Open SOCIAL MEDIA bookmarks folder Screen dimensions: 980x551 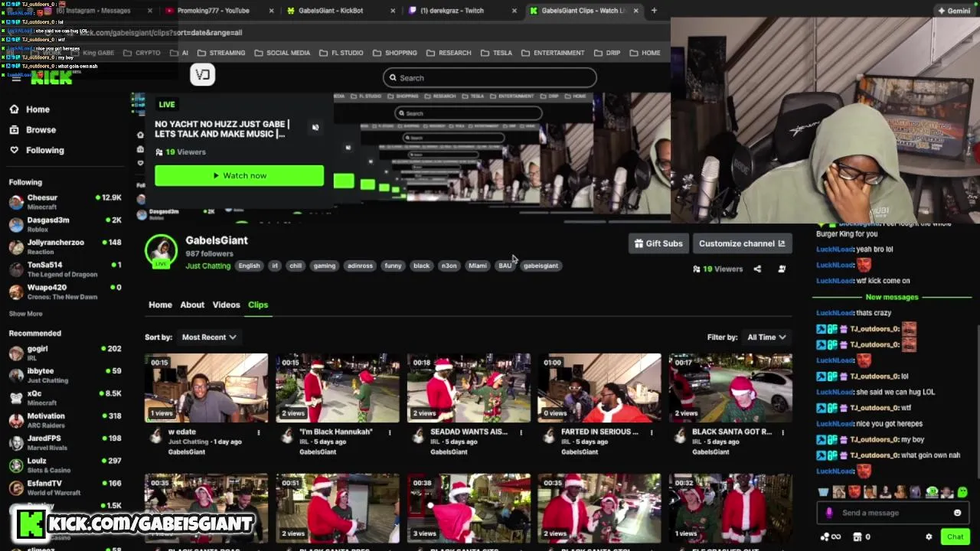coord(282,53)
